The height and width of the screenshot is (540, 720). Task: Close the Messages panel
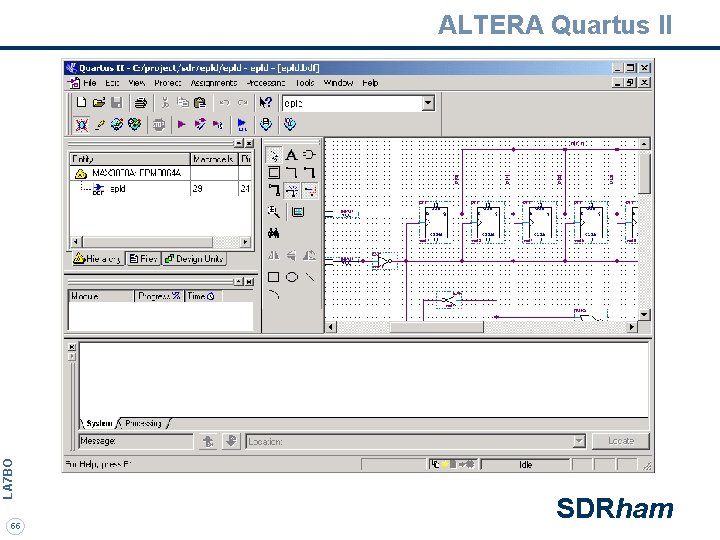point(72,347)
